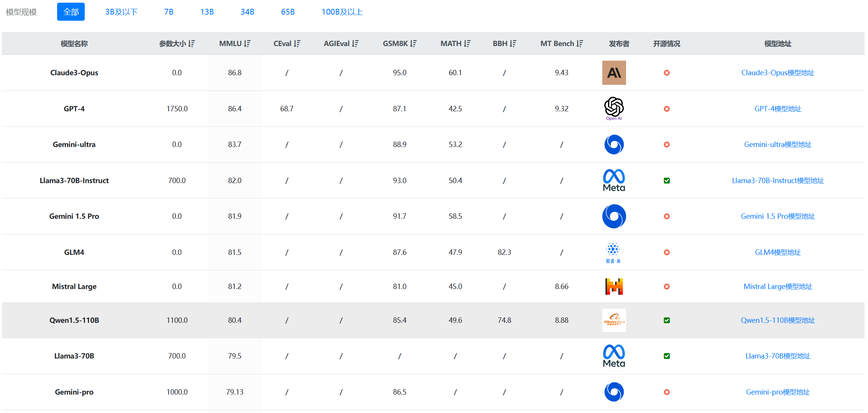Open Llama3-70B模型地址 link
Image resolution: width=868 pixels, height=413 pixels.
click(778, 356)
